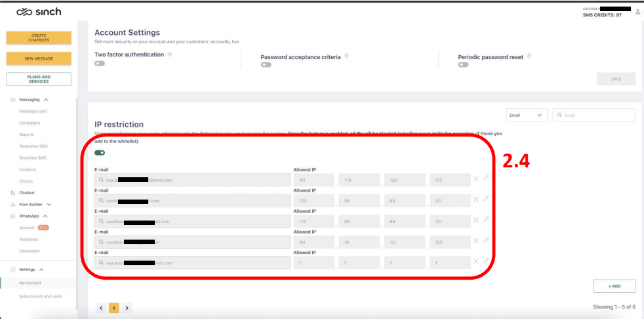The width and height of the screenshot is (644, 321).
Task: Click the user profile avatar icon
Action: (x=637, y=11)
